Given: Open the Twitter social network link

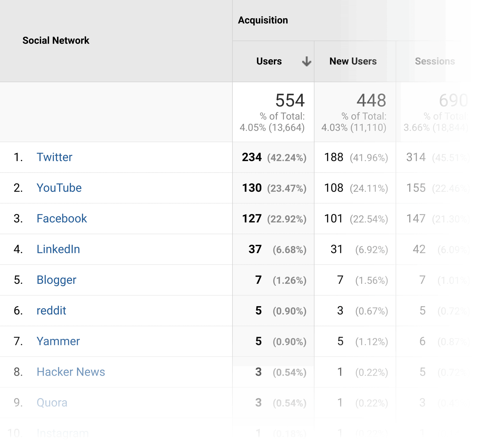Looking at the screenshot, I should click(x=54, y=157).
